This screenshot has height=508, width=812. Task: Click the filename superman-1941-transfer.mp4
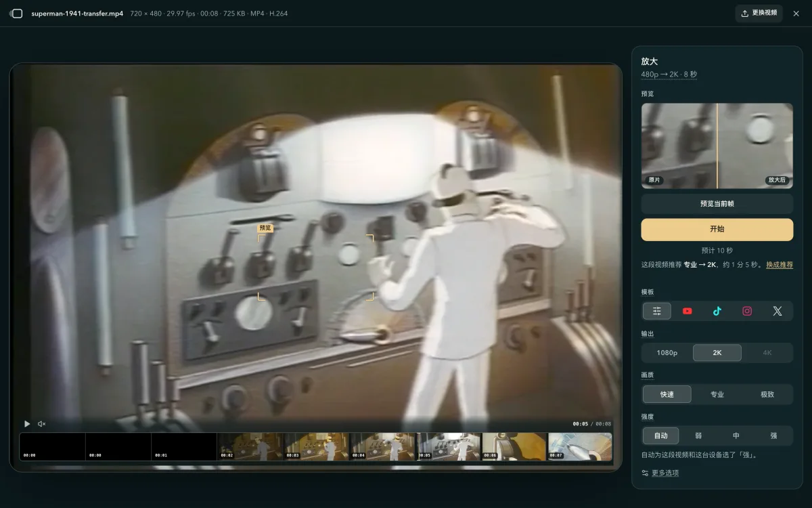(77, 14)
